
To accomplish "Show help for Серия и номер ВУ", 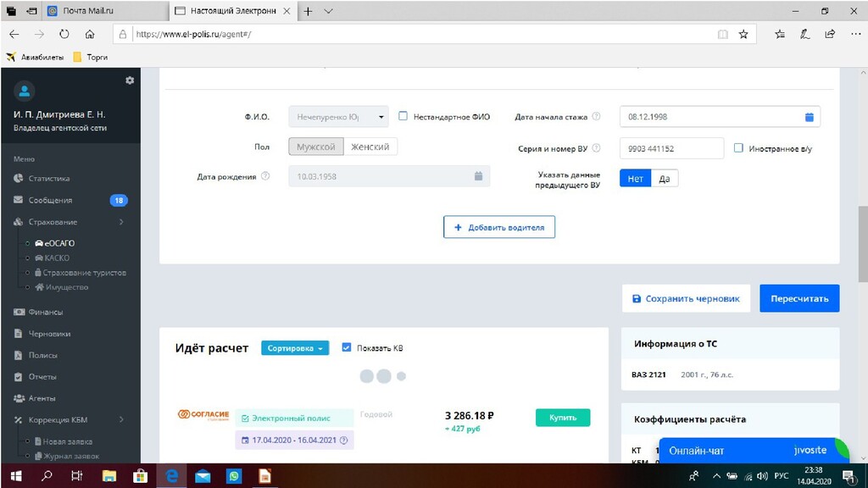I will point(596,147).
